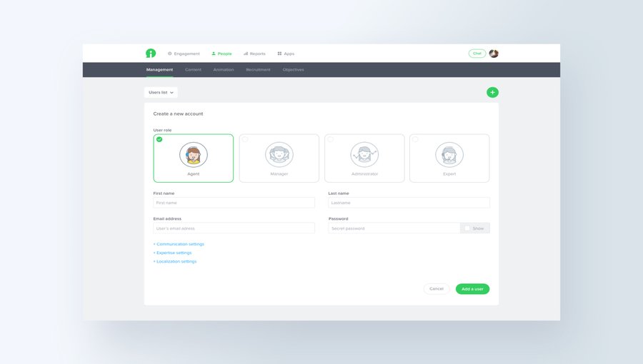Select the Expert role radio button
643x364 pixels.
click(x=415, y=139)
